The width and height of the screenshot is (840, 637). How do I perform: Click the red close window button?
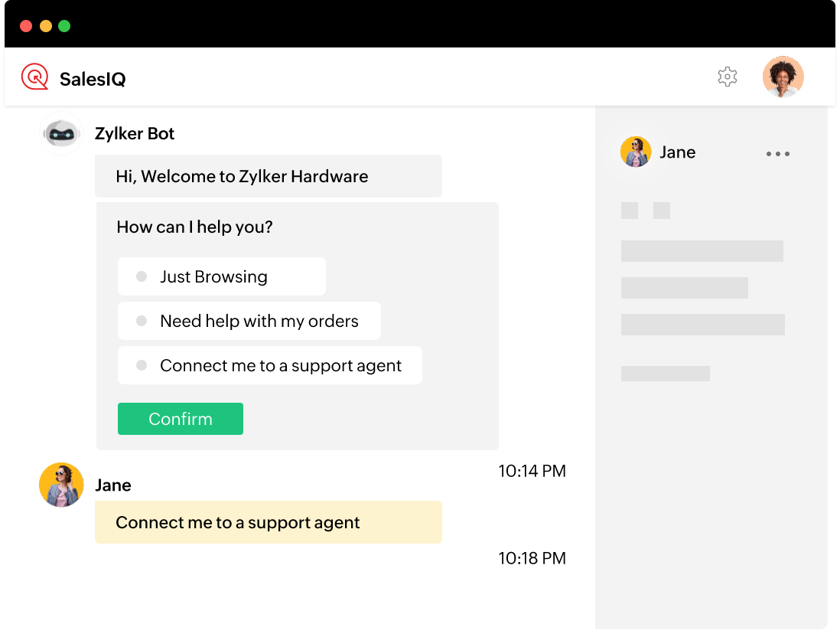coord(26,26)
